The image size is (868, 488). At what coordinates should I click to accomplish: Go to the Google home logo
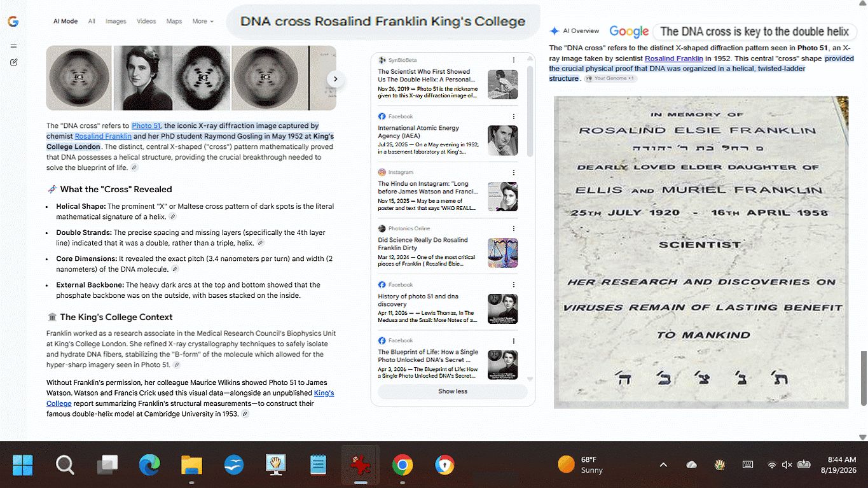click(x=13, y=22)
